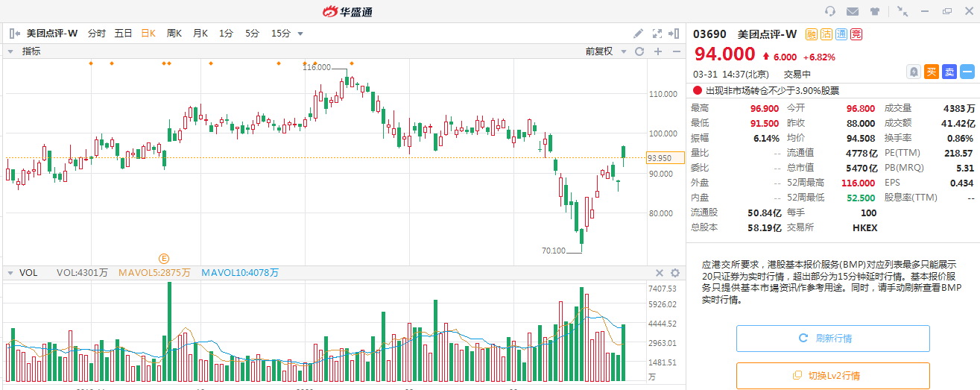Zoom in chart with plus icon
The width and height of the screenshot is (980, 390).
(657, 51)
